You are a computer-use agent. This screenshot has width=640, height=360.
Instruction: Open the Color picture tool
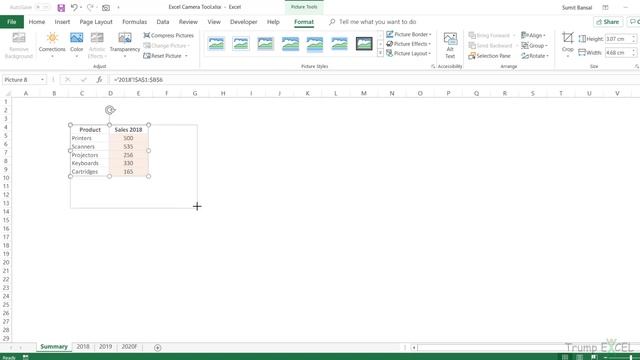point(76,45)
